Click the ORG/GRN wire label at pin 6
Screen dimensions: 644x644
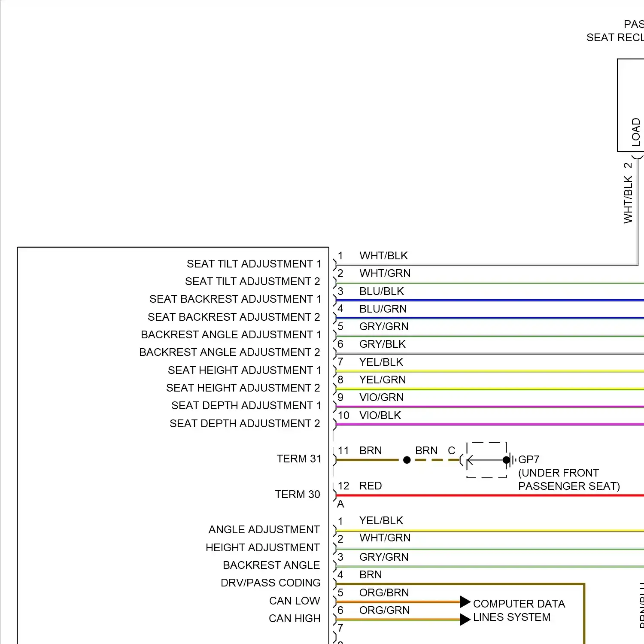pos(384,610)
